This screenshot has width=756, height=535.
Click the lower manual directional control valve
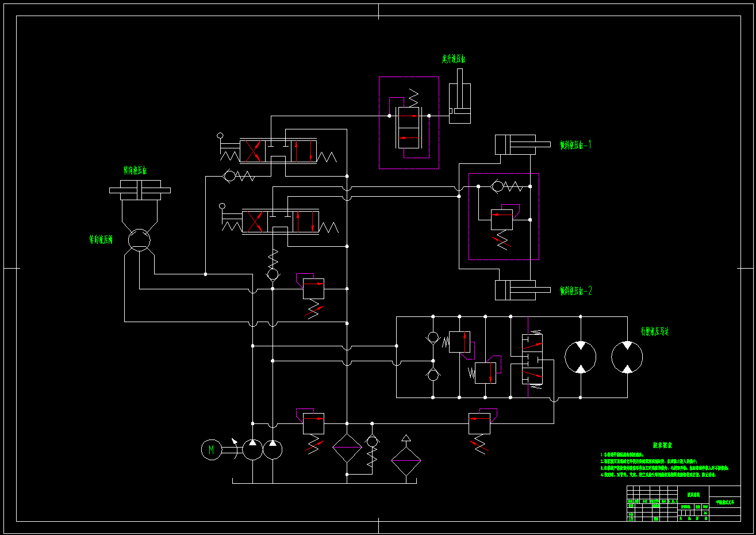pos(280,221)
